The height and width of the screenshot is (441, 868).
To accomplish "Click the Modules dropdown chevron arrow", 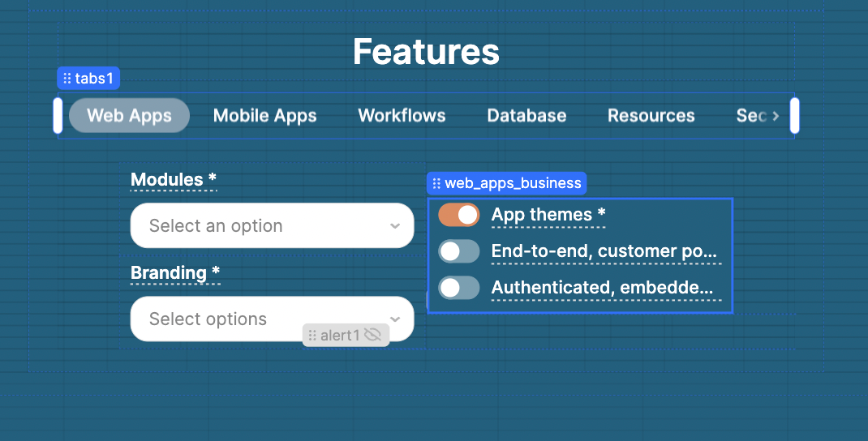I will pos(395,225).
